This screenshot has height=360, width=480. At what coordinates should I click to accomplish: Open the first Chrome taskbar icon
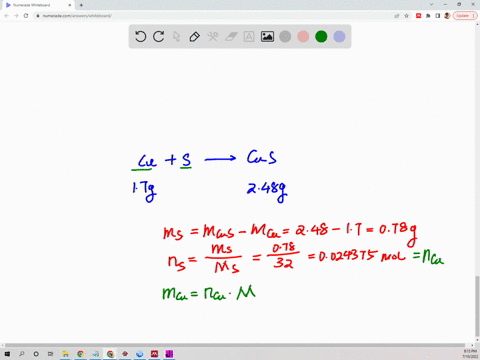tap(80, 354)
